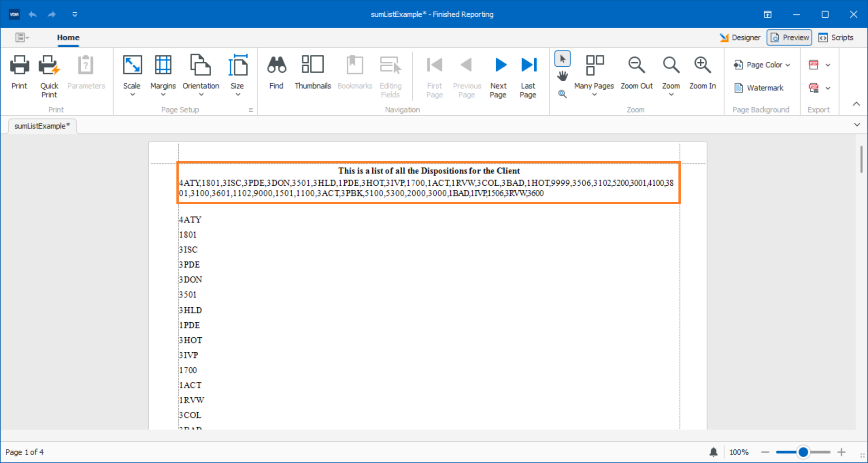Viewport: 868px width, 463px height.
Task: Open the Size dropdown
Action: pos(237,75)
